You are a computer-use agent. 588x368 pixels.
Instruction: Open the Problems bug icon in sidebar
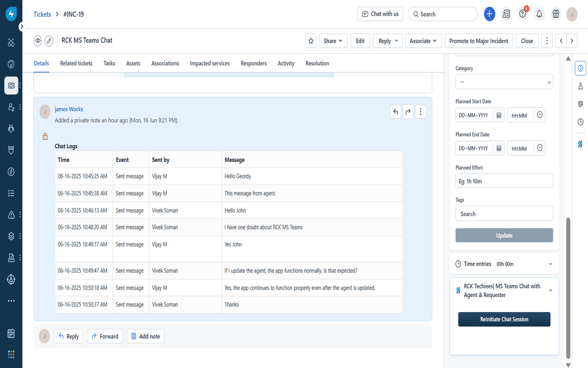point(11,129)
